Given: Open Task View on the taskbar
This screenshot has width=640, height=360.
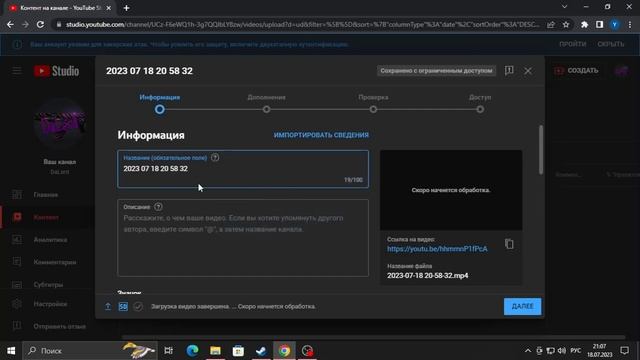Looking at the screenshot, I should click(x=168, y=351).
